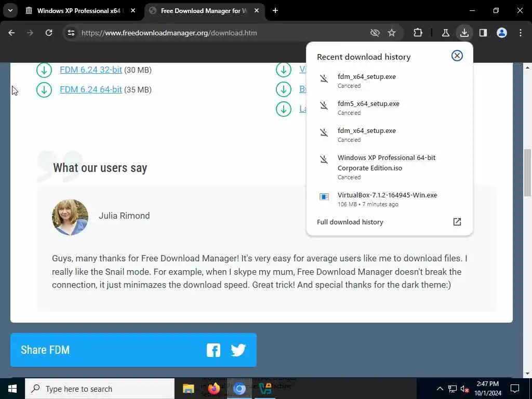This screenshot has width=532, height=399.
Task: Toggle the Downloads toolbar icon
Action: 464,33
